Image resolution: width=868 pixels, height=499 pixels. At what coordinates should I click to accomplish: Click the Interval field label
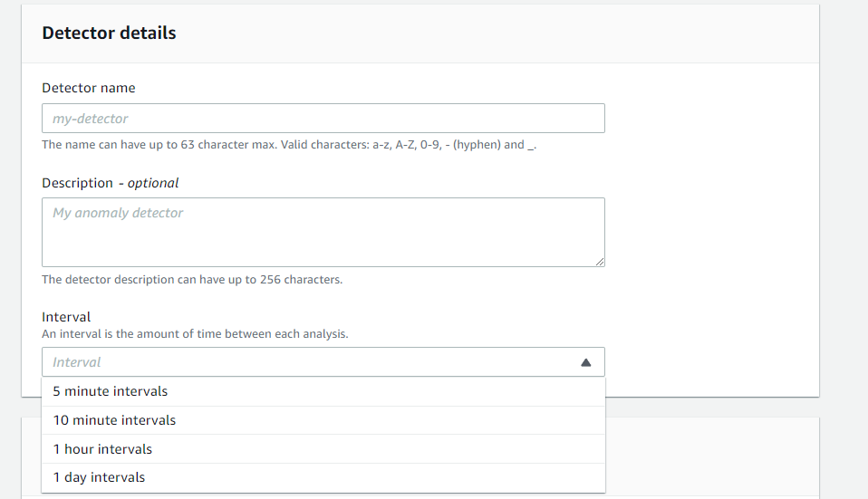click(66, 317)
